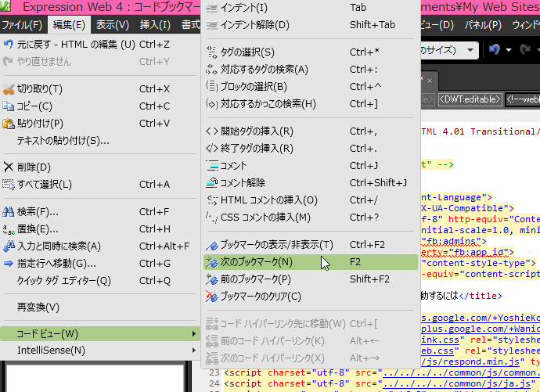Image resolution: width=540 pixels, height=392 pixels.
Task: Click the Undo icon beside 元に戻す - HTML の編集(U)
Action: tap(9, 44)
